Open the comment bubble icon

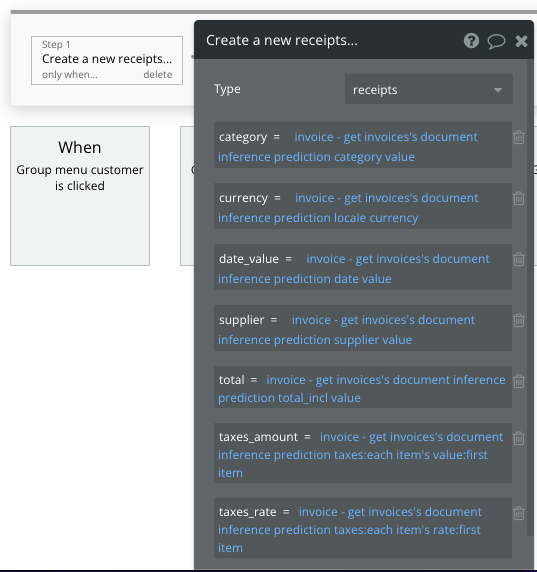[x=496, y=41]
